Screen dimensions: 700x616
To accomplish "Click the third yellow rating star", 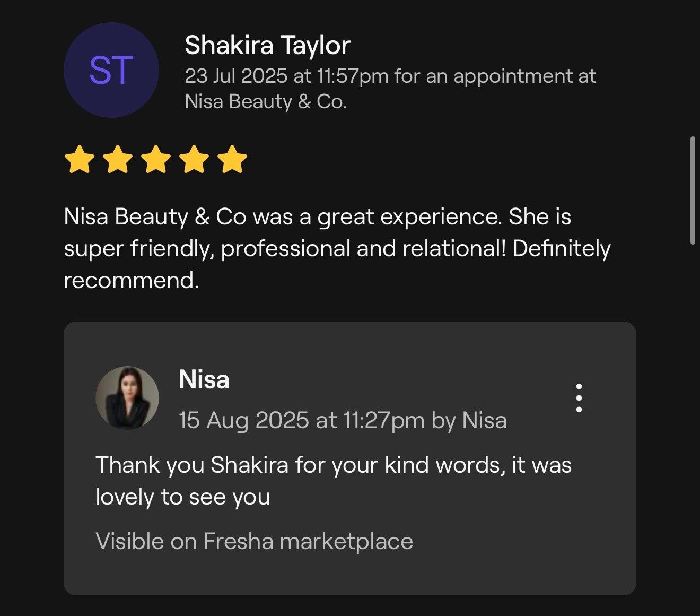I will tap(156, 160).
